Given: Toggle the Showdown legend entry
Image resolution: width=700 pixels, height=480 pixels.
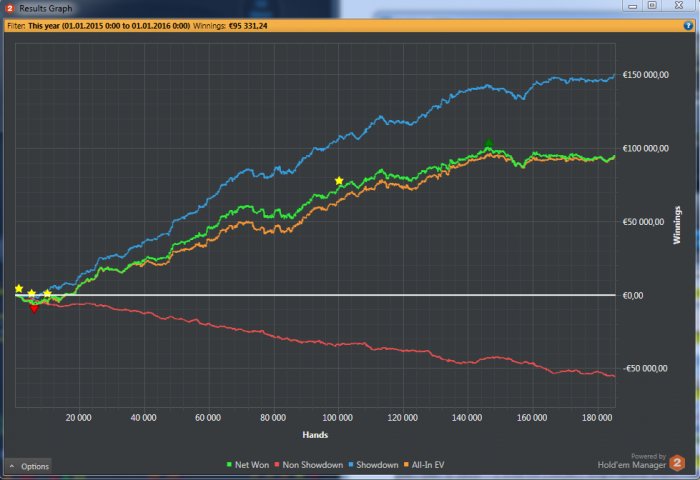Looking at the screenshot, I should (x=373, y=465).
